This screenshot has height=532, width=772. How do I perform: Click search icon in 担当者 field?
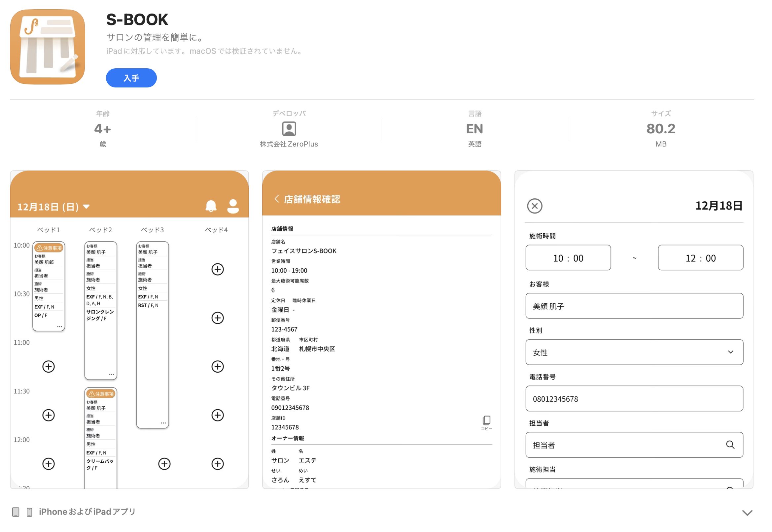(730, 445)
